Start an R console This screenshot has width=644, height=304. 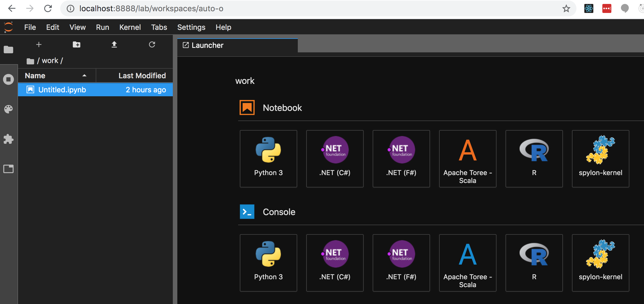[534, 263]
